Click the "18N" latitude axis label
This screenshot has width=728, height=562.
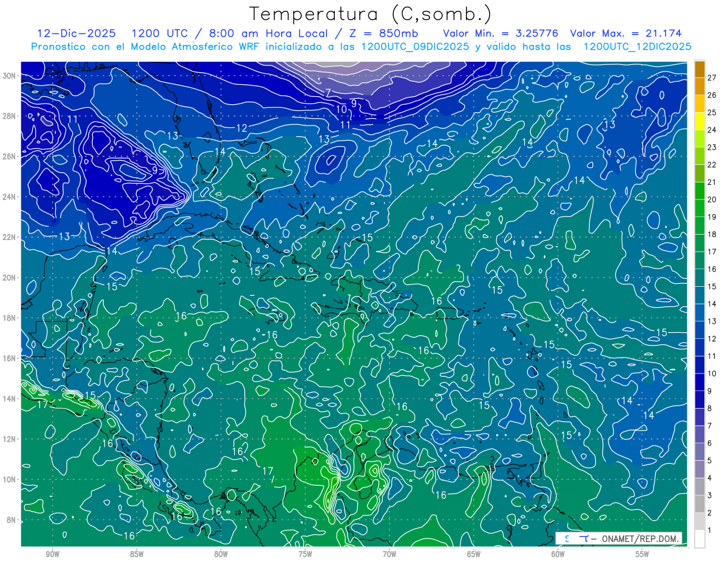pyautogui.click(x=10, y=318)
